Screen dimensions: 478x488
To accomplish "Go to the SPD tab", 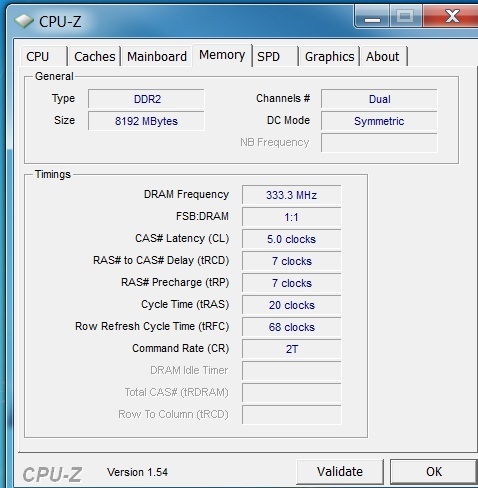I will pyautogui.click(x=275, y=56).
